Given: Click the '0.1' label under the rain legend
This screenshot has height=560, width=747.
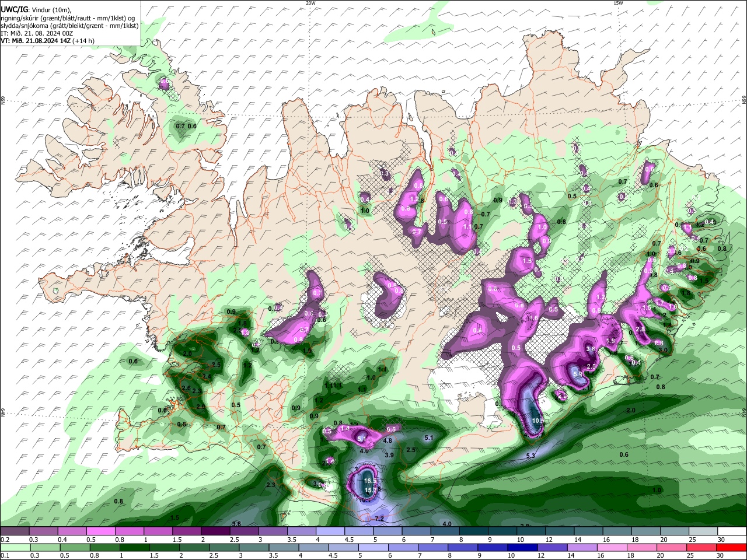Looking at the screenshot, I should click(4, 555).
